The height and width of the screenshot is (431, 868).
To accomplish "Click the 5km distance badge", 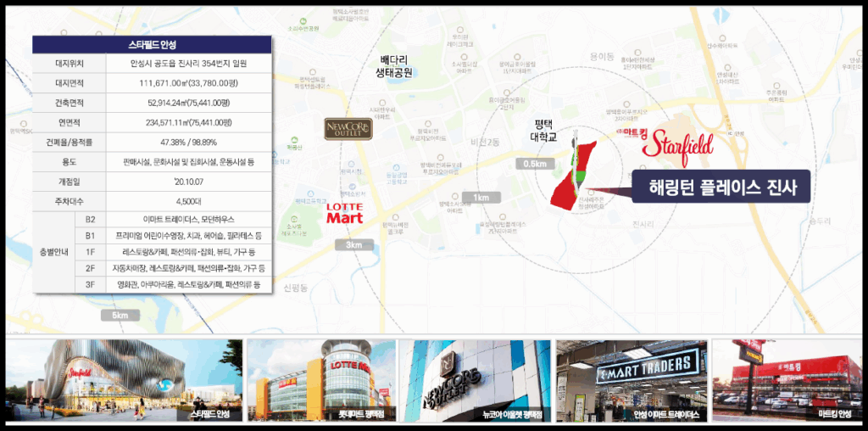I will [120, 316].
